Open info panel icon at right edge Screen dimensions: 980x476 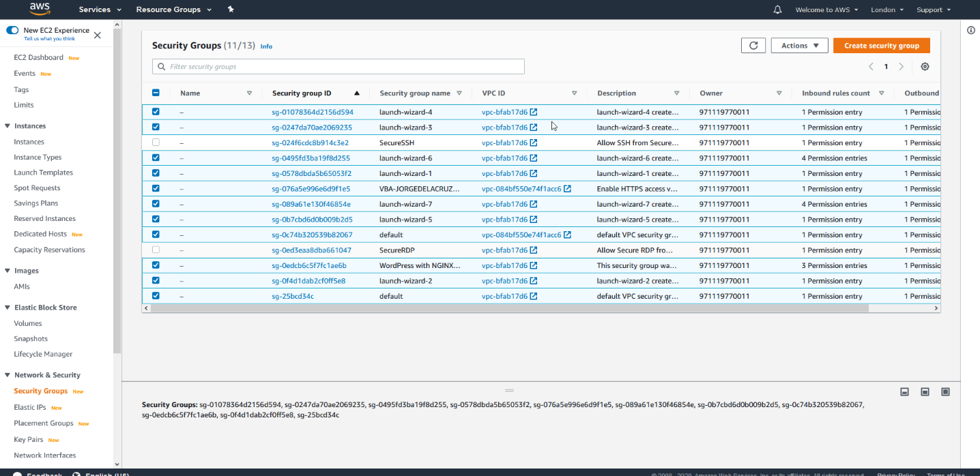coord(971,31)
